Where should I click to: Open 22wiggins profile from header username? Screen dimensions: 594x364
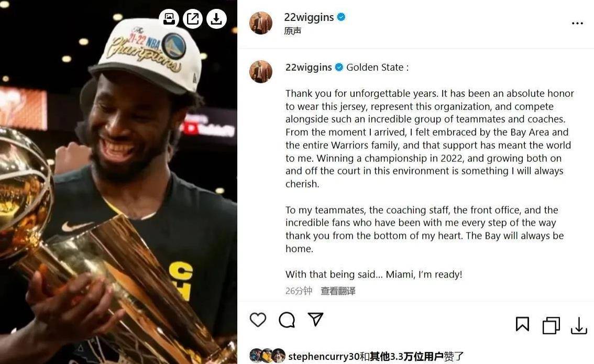(309, 17)
